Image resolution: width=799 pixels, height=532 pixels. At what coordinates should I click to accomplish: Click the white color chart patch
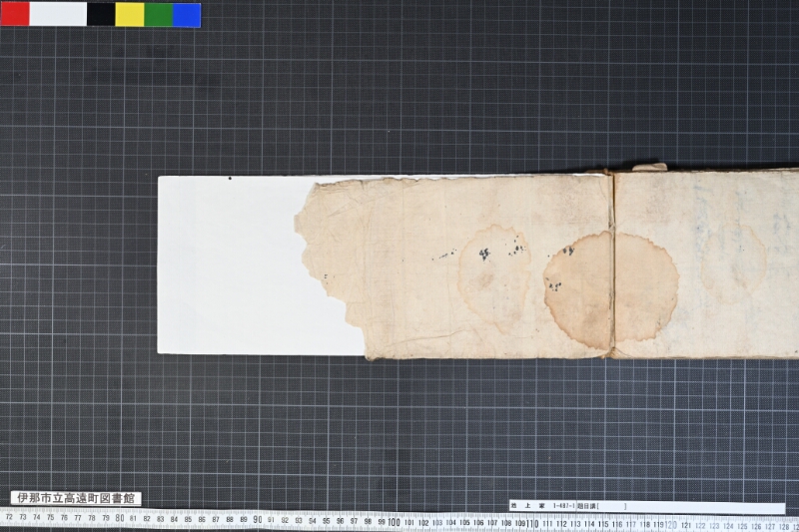58,14
